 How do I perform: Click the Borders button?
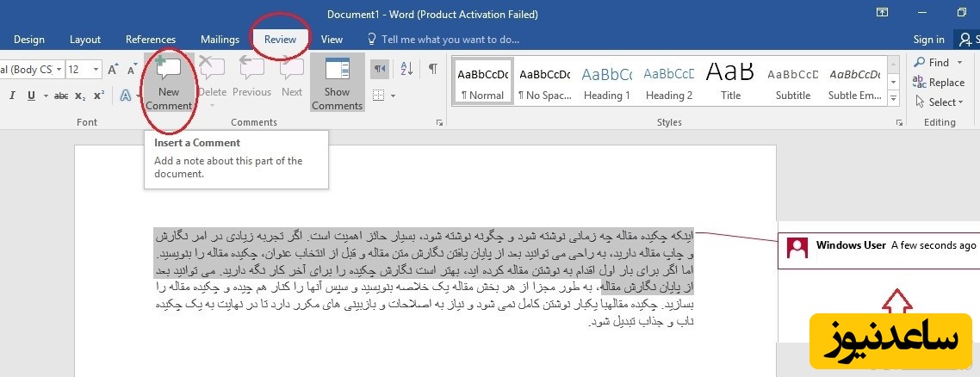pos(377,96)
